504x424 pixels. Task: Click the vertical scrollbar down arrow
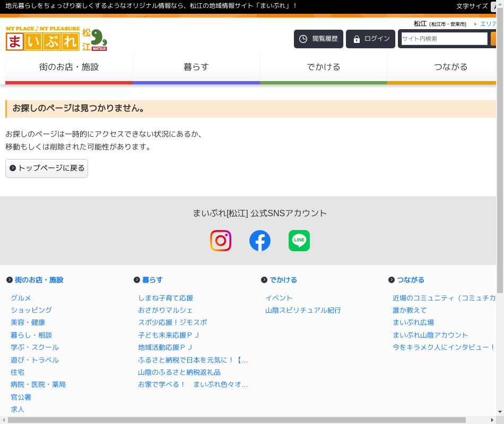click(x=500, y=412)
